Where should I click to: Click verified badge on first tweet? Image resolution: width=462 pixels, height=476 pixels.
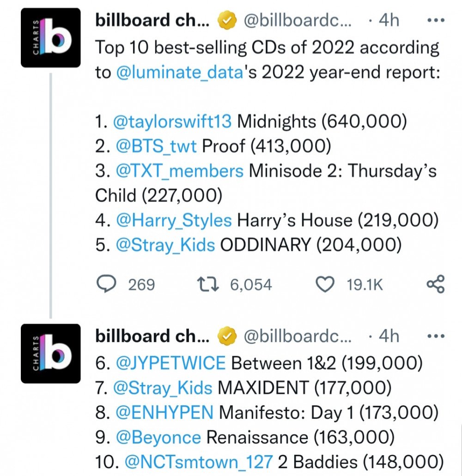coord(227,20)
